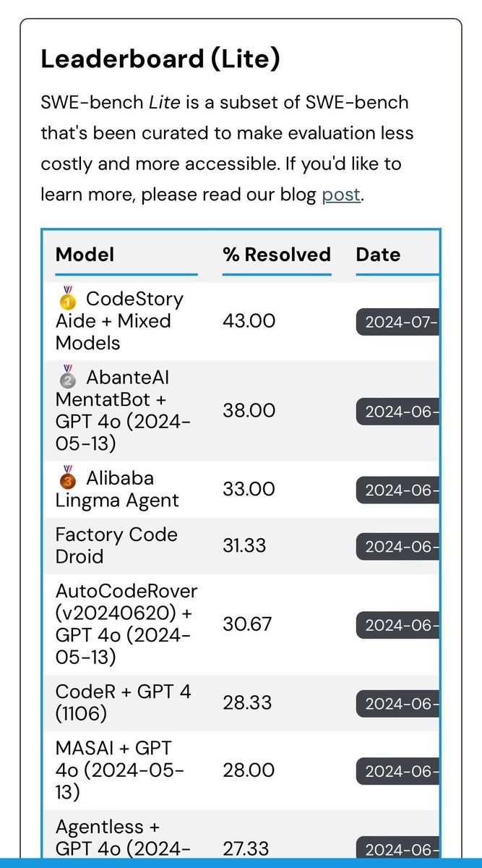Sort by the Date column header
482x868 pixels.
tap(378, 255)
